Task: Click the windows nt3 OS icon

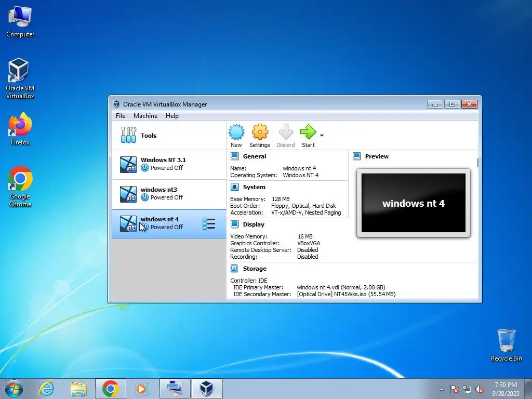Action: [x=128, y=194]
